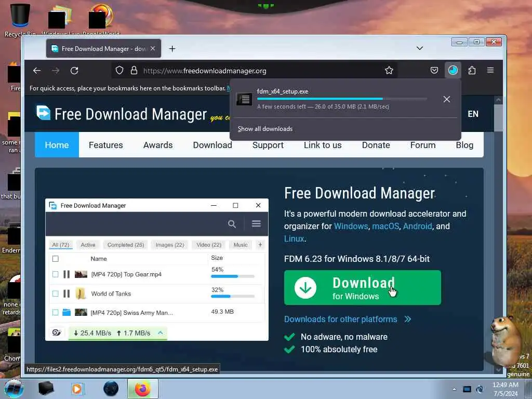Select the All (72) filter tab
Screen dimensions: 532x399
[x=61, y=245]
